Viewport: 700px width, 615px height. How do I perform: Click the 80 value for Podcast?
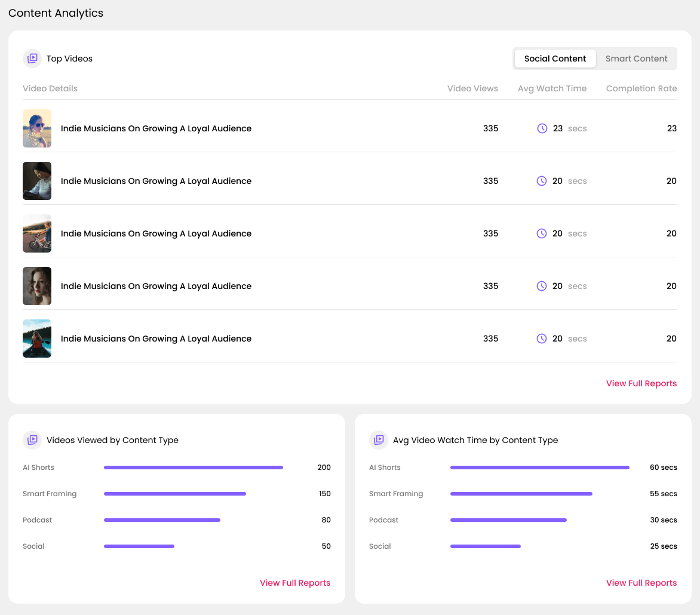(x=326, y=520)
